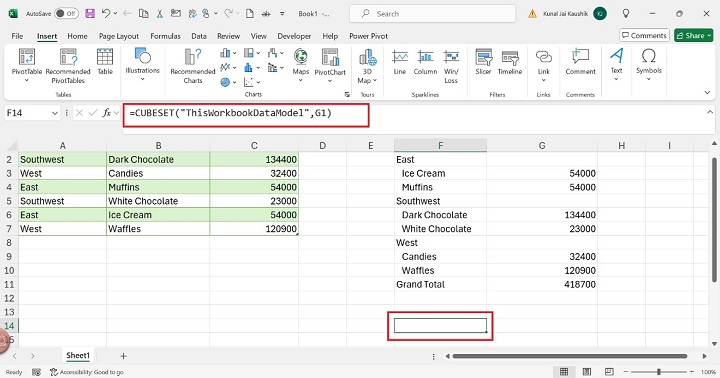Open Recommended Charts
720x378 pixels.
pyautogui.click(x=193, y=66)
